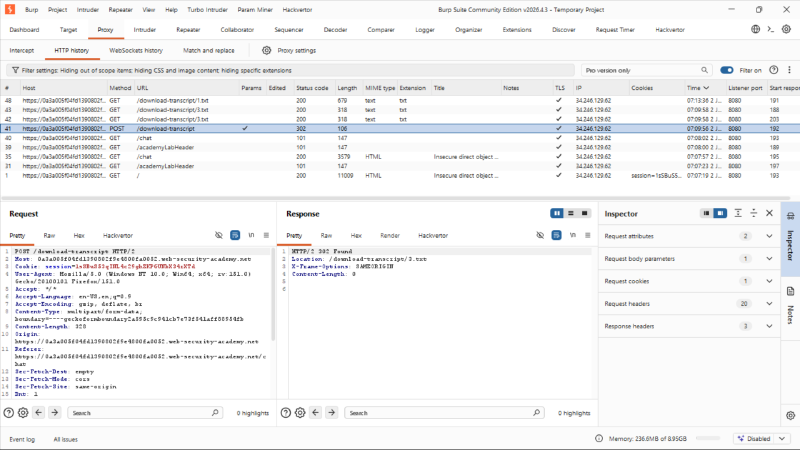The image size is (800, 450).
Task: Switch to WebSockets history tab
Action: click(136, 51)
